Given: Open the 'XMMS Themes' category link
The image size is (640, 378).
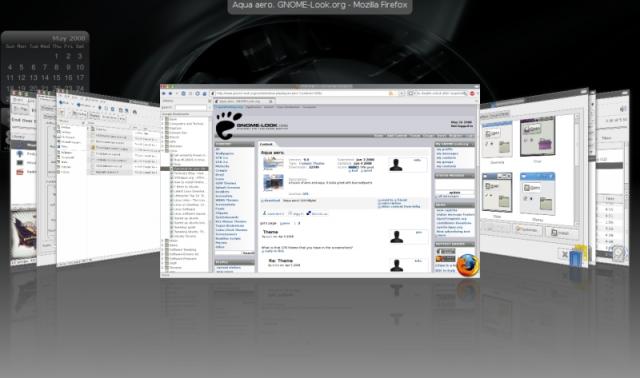Looking at the screenshot, I should coord(227,200).
